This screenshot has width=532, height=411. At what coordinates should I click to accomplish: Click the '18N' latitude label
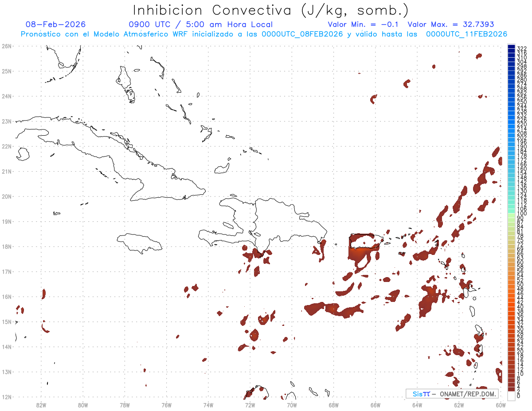(6, 247)
